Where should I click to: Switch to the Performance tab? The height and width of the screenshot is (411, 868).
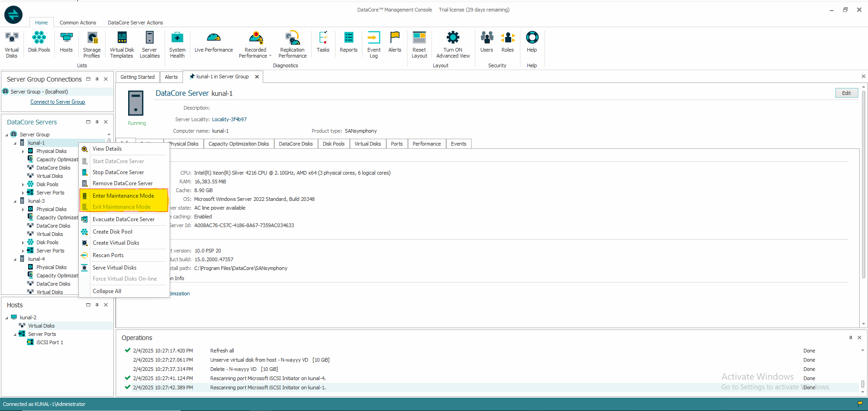click(x=426, y=144)
